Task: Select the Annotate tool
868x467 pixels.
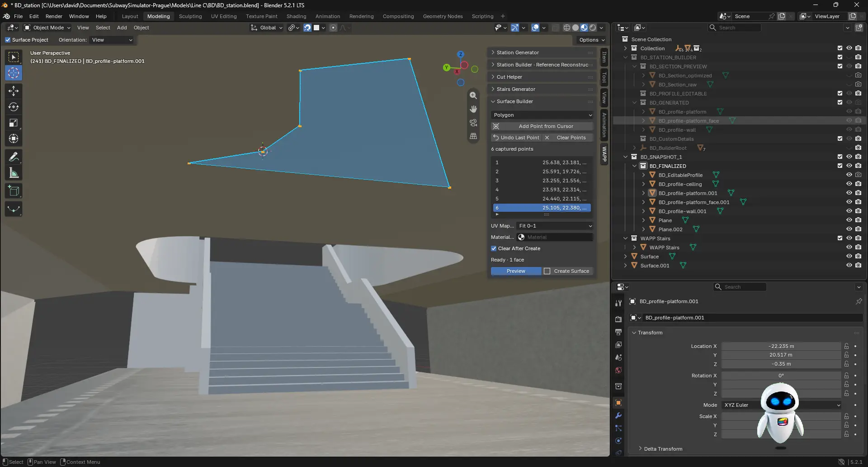Action: pyautogui.click(x=14, y=157)
